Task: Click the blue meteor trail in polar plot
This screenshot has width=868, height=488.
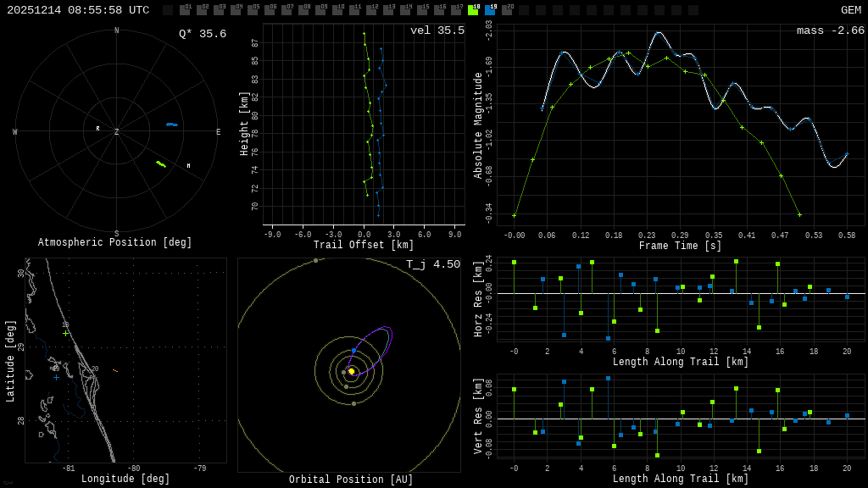Action: [172, 125]
